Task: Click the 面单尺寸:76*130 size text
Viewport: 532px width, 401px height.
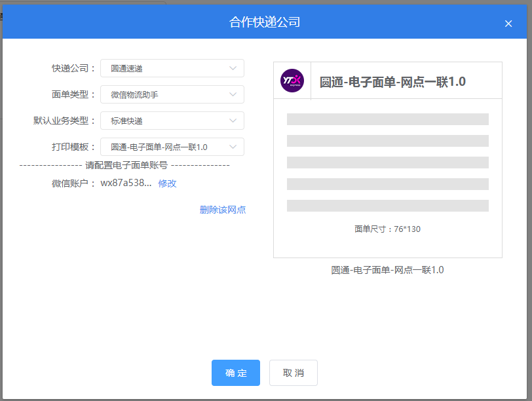Action: pos(387,229)
